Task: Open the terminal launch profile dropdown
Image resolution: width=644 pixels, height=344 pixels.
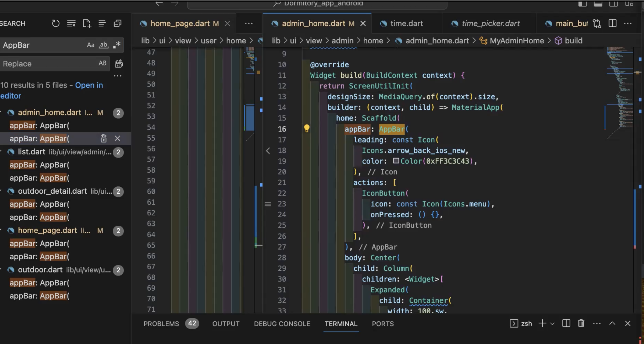Action: pos(552,324)
